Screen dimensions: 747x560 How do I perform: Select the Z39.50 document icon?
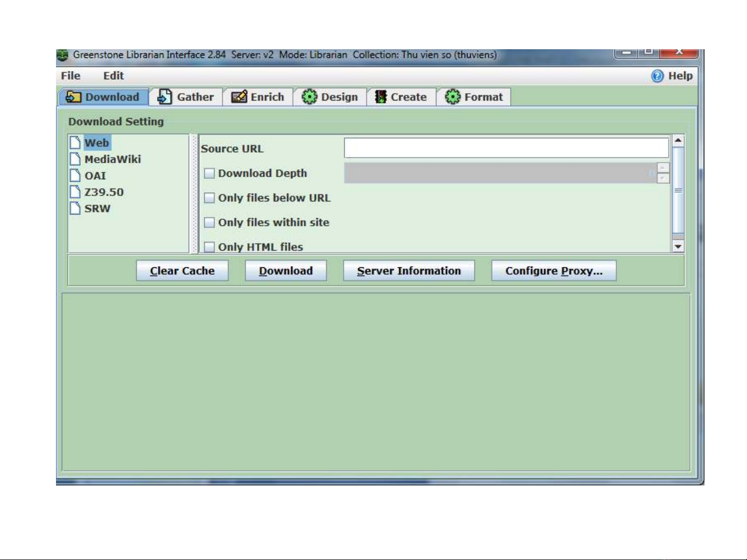[x=76, y=192]
